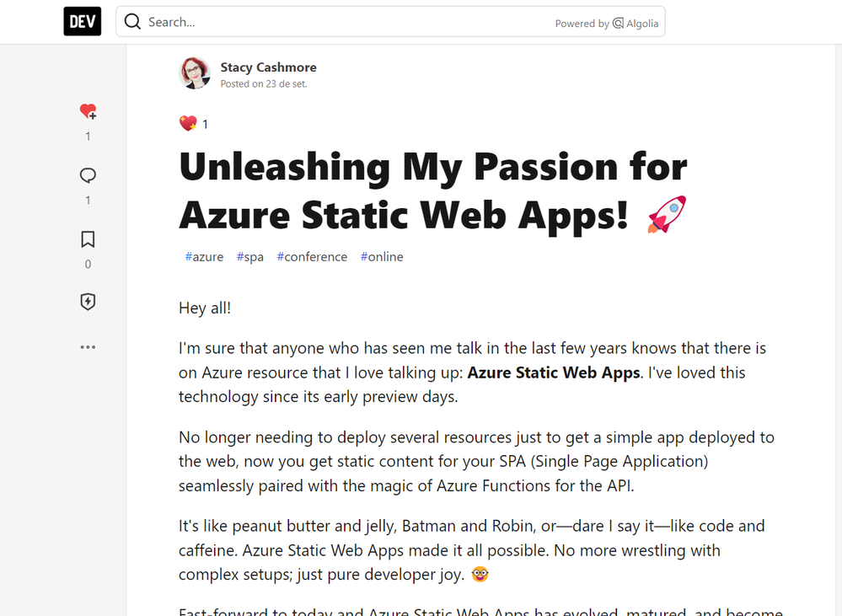Screen dimensions: 842x616
Task: Open moderation shield lightning icon
Action: pyautogui.click(x=88, y=302)
